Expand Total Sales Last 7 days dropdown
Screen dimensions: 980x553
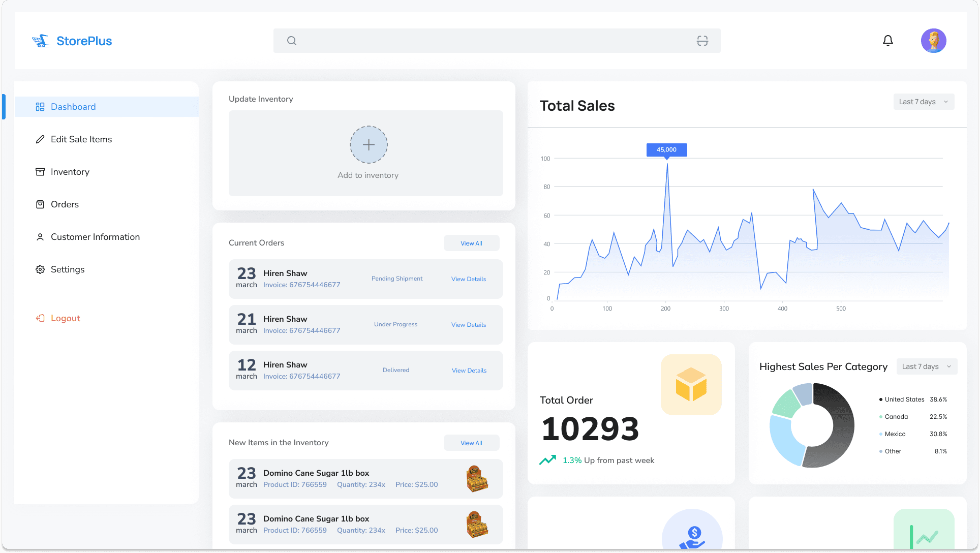(923, 102)
